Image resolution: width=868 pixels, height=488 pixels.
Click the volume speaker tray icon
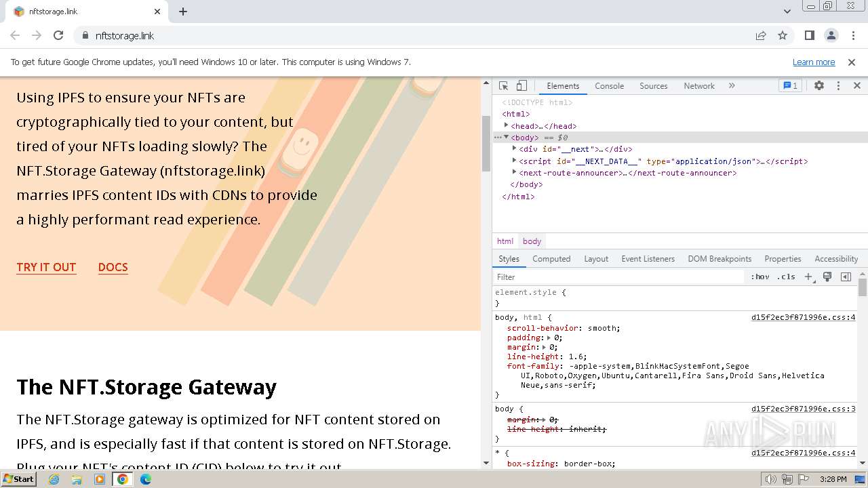pos(771,479)
